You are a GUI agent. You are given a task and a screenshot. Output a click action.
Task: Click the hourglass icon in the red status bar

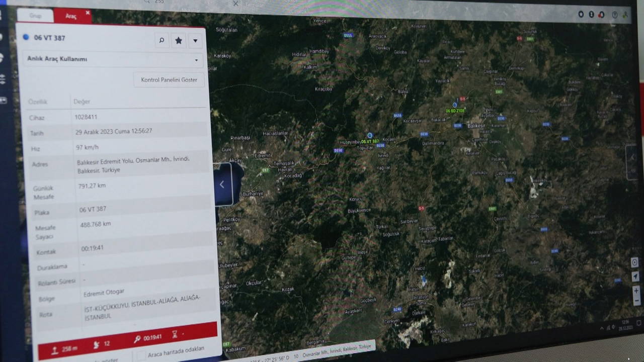coord(175,334)
